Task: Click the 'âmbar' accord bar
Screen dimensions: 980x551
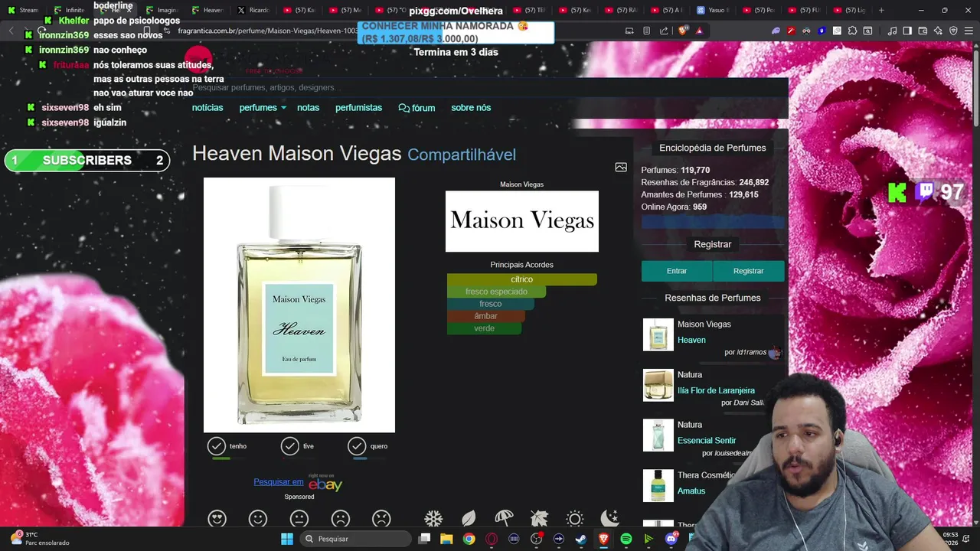Action: 485,316
